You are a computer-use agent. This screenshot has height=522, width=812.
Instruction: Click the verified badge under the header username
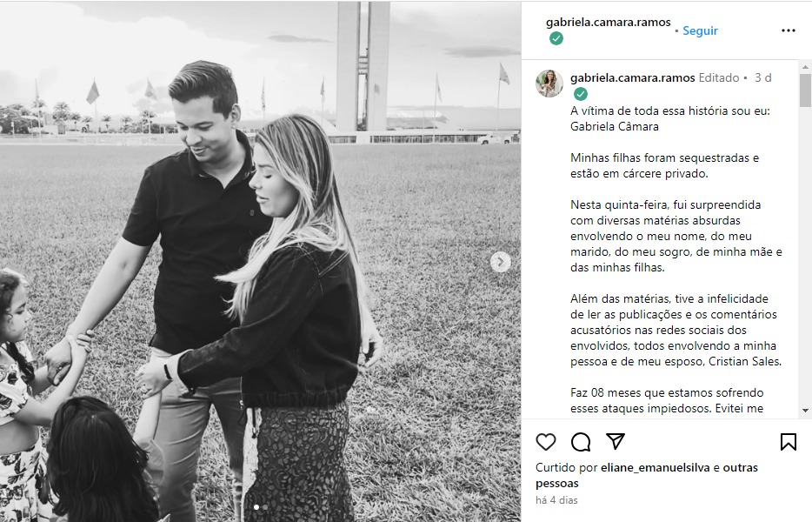click(x=556, y=39)
